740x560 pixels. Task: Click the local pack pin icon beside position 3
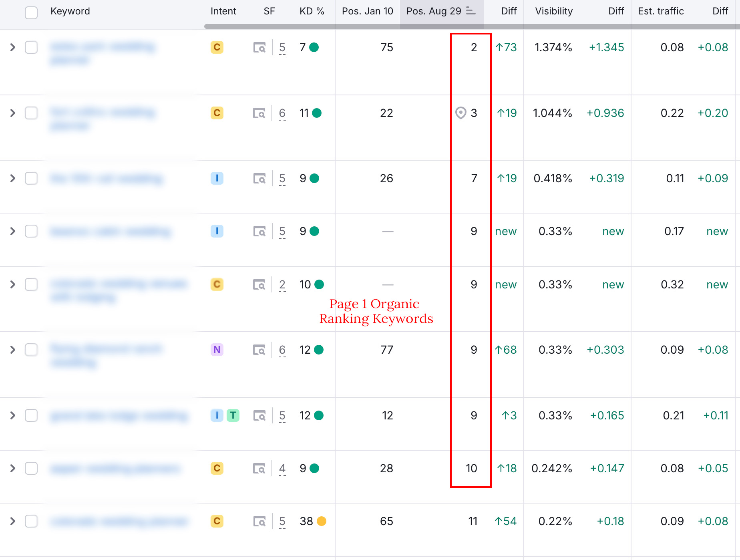[x=461, y=113]
